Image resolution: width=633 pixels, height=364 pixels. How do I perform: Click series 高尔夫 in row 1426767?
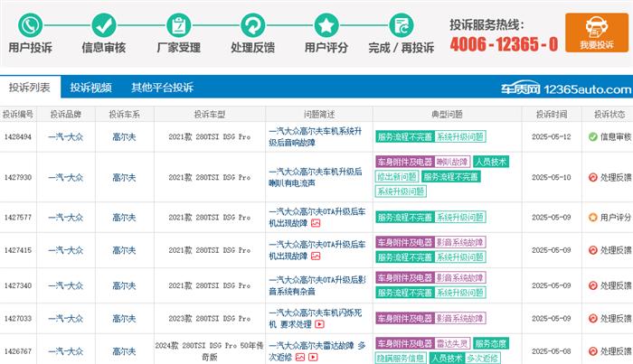[125, 351]
